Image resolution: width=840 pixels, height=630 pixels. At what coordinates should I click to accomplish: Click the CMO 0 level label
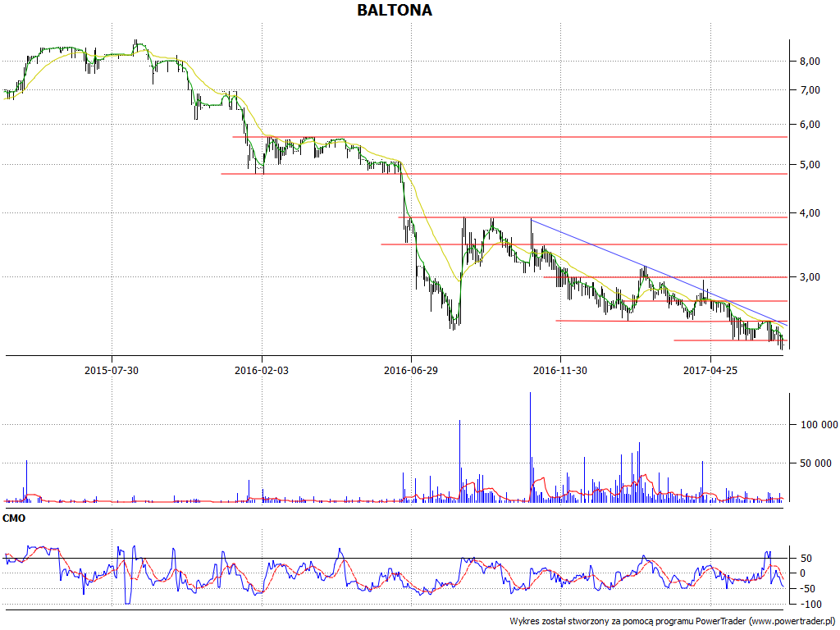pos(802,573)
